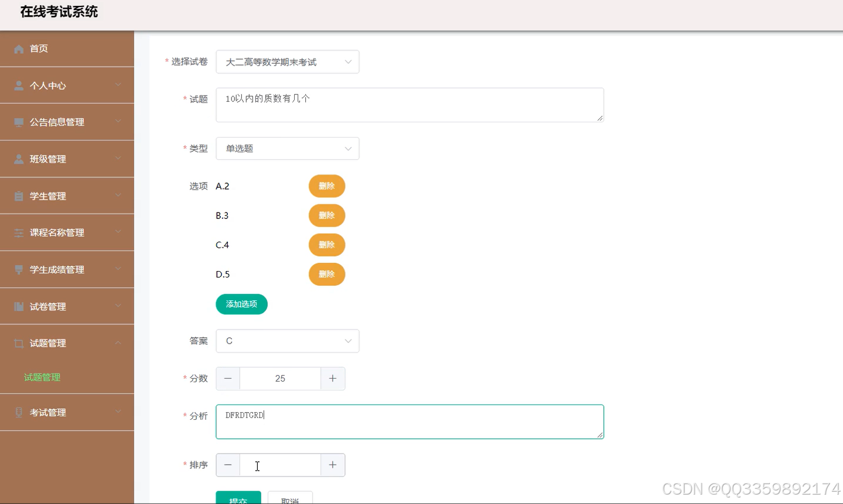The width and height of the screenshot is (843, 504).
Task: Click the option text C.4
Action: pyautogui.click(x=223, y=245)
